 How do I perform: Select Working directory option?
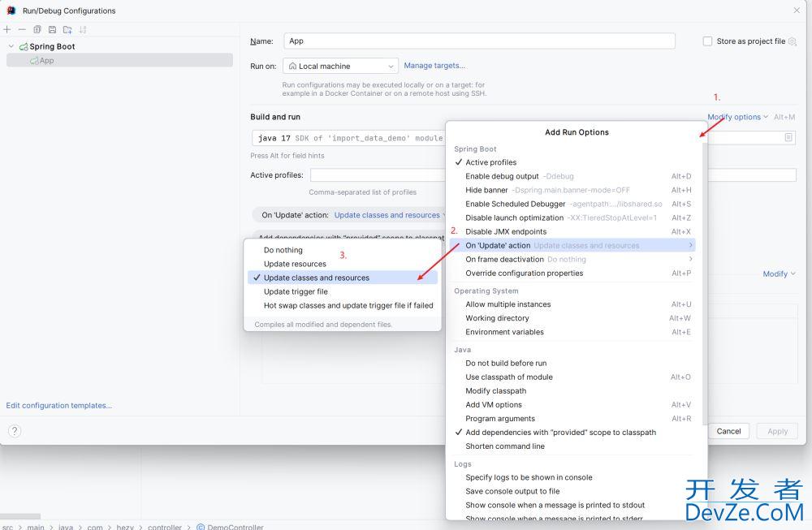[572, 318]
